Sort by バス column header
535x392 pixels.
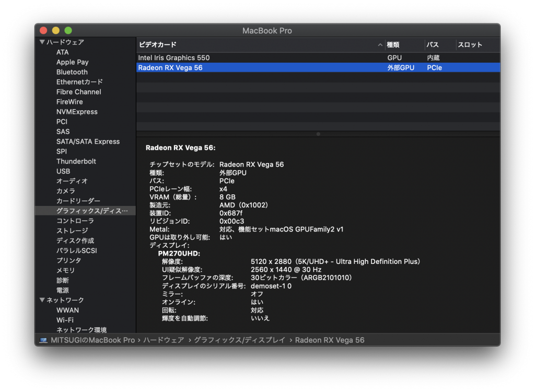pyautogui.click(x=432, y=45)
